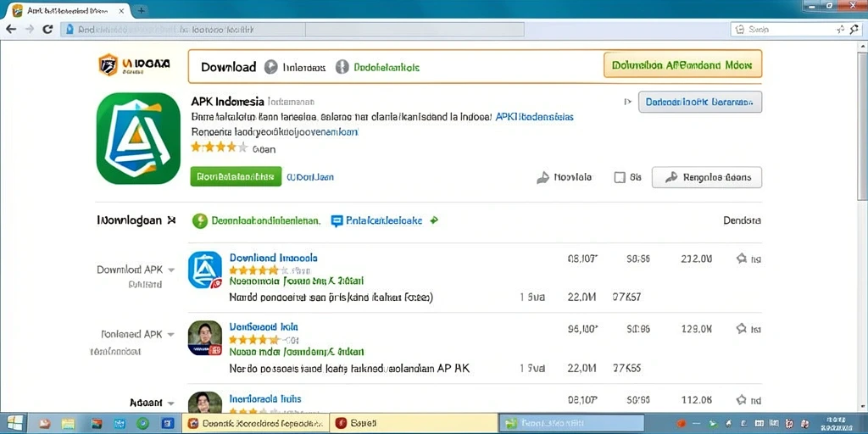The image size is (868, 434).
Task: Open the folder icon on the taskbar
Action: tap(68, 424)
